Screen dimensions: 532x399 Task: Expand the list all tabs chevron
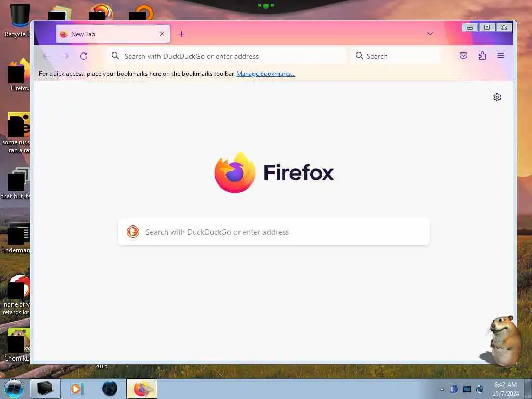pyautogui.click(x=430, y=34)
